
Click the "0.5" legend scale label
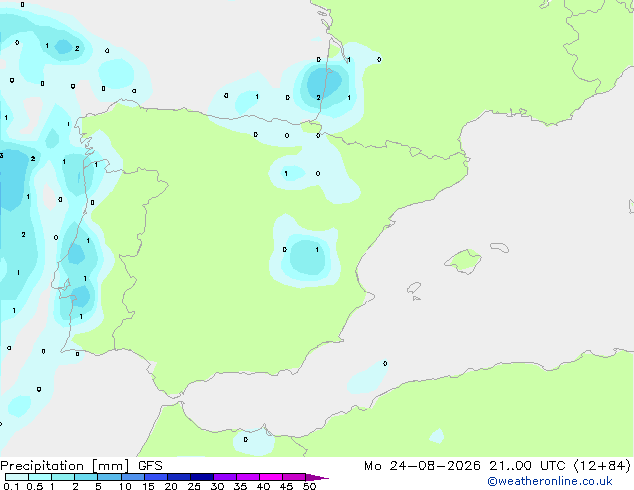35,486
